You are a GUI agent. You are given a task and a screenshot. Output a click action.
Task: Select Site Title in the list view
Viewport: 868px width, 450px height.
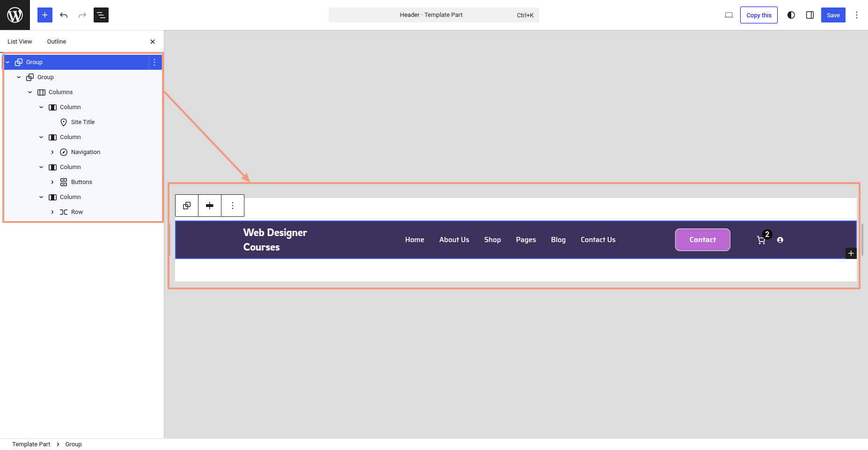pos(83,122)
